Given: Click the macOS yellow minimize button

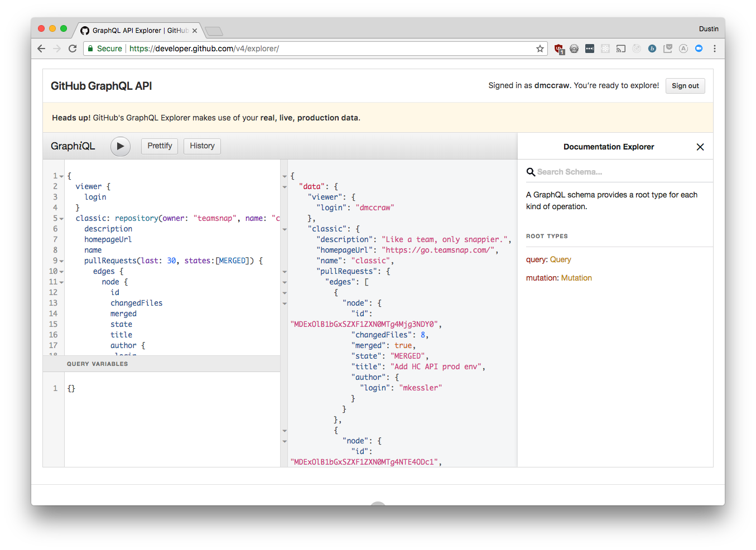Looking at the screenshot, I should coord(52,28).
